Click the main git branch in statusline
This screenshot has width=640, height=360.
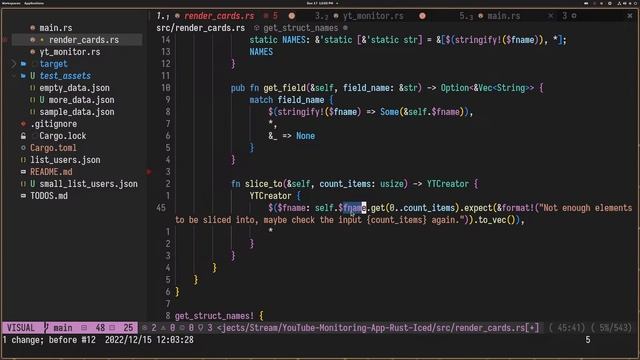coord(62,328)
